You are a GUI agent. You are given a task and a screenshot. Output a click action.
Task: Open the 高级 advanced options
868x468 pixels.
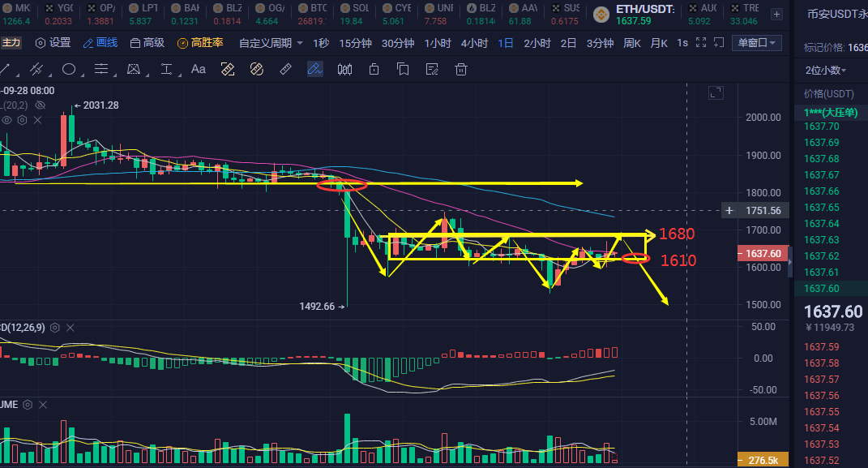tap(148, 43)
